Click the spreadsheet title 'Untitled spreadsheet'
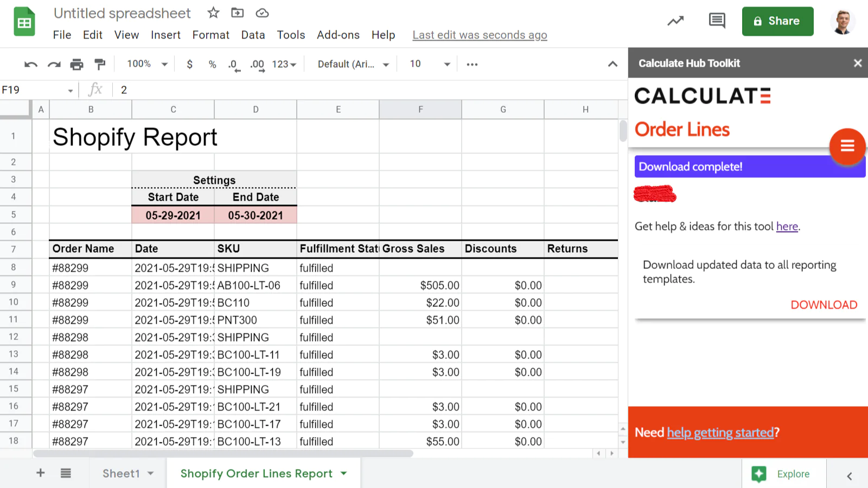The height and width of the screenshot is (488, 868). click(122, 13)
